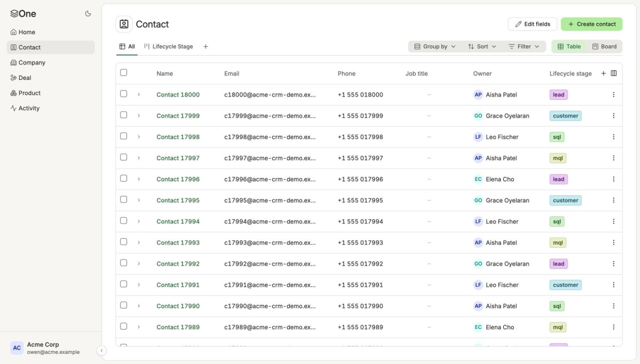
Task: Click email cell of Contact 17994
Action: click(x=270, y=221)
